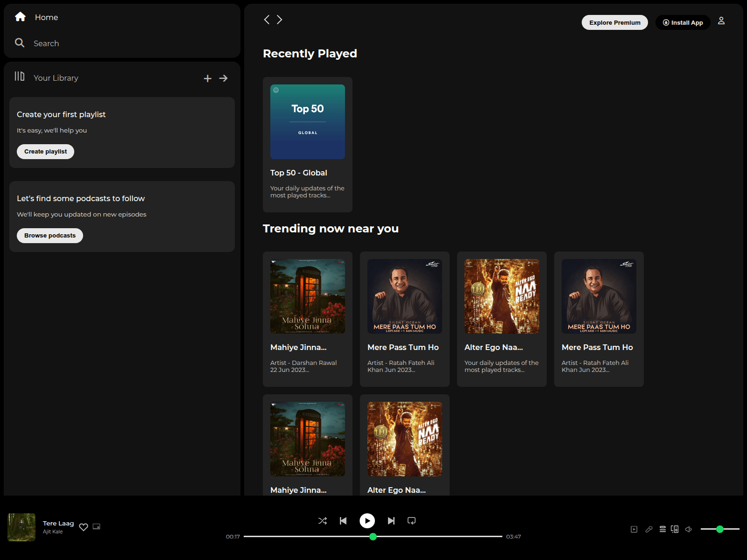Click 'Create your first playlist' text
The width and height of the screenshot is (747, 560).
pos(61,114)
